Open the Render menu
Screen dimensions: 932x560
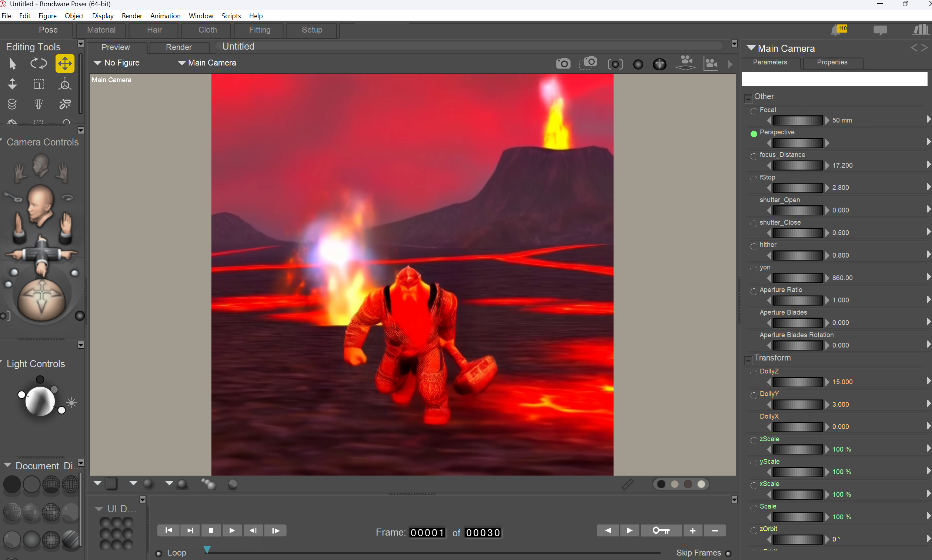[132, 16]
